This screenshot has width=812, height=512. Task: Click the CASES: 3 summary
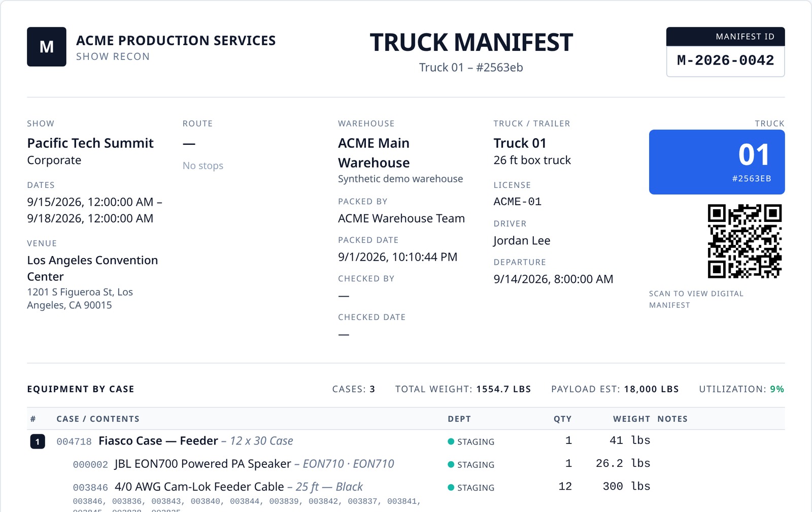pyautogui.click(x=354, y=389)
